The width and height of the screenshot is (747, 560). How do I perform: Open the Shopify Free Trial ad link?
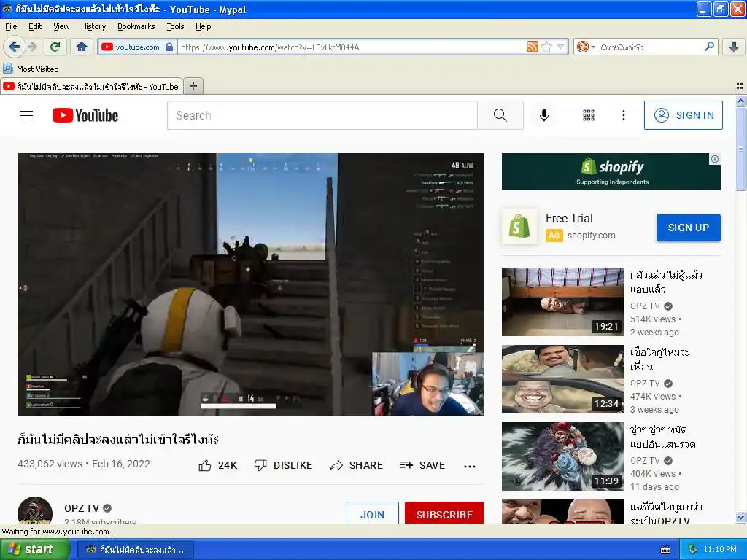click(x=569, y=218)
